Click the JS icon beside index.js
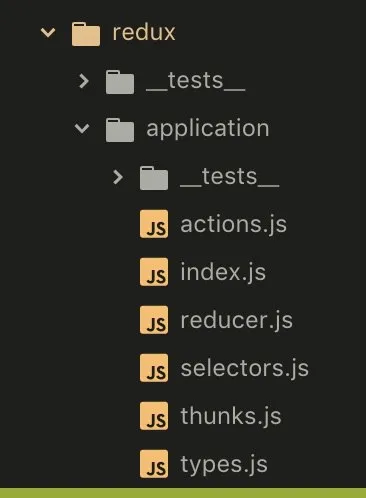366x498 pixels. point(154,272)
